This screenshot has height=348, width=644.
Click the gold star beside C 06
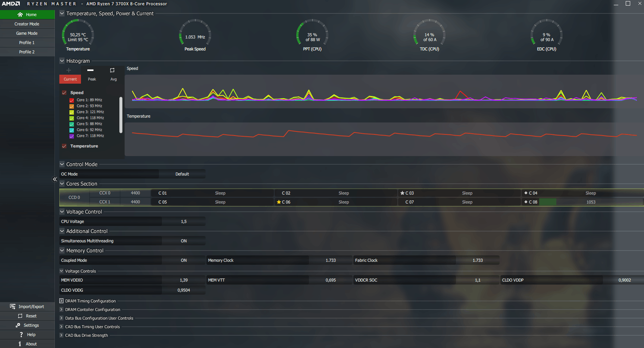(279, 202)
